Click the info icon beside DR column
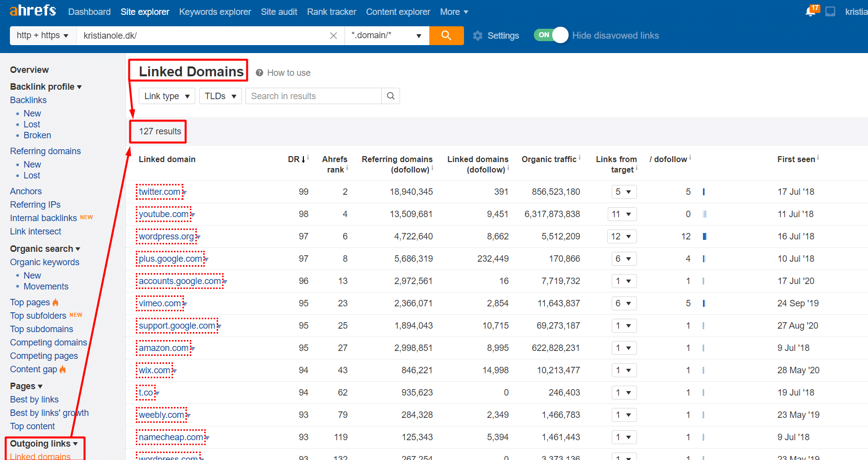The image size is (868, 460). [x=308, y=158]
